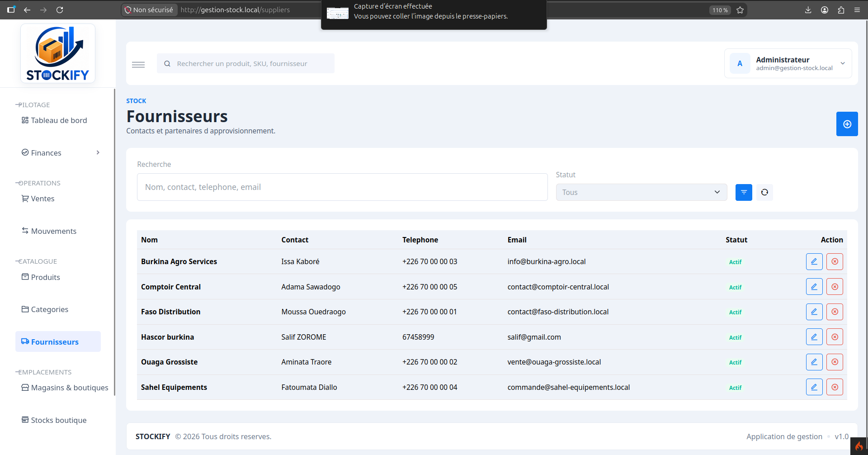Reload the page in the browser
This screenshot has height=455, width=868.
60,9
